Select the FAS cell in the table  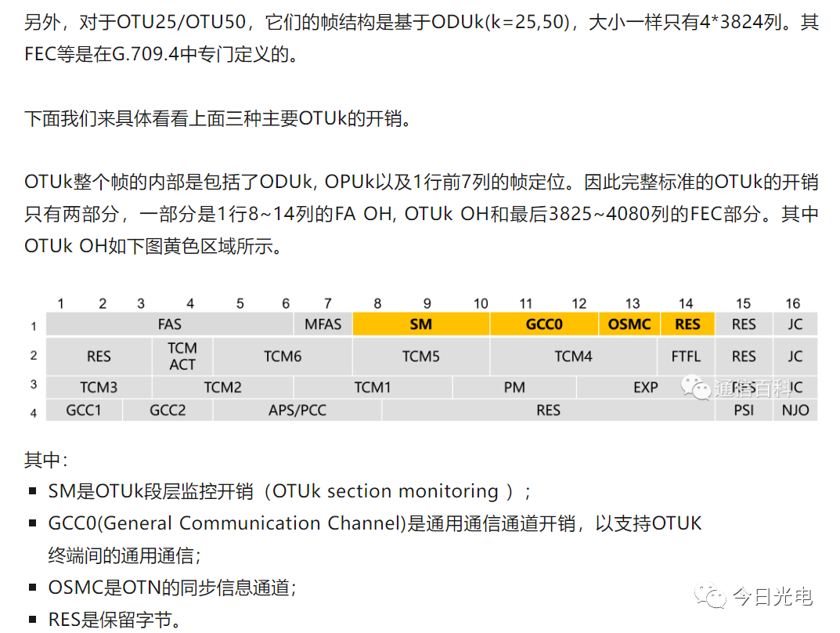[x=170, y=324]
